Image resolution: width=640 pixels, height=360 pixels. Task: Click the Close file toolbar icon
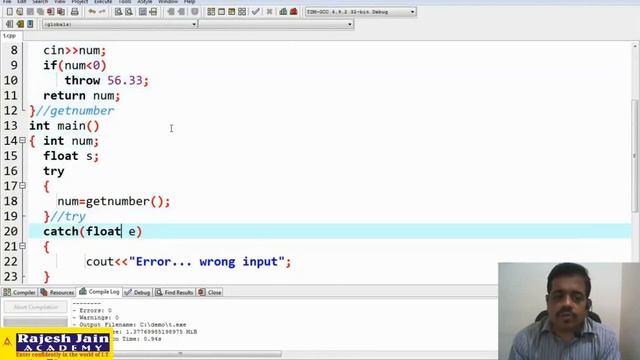[x=51, y=12]
